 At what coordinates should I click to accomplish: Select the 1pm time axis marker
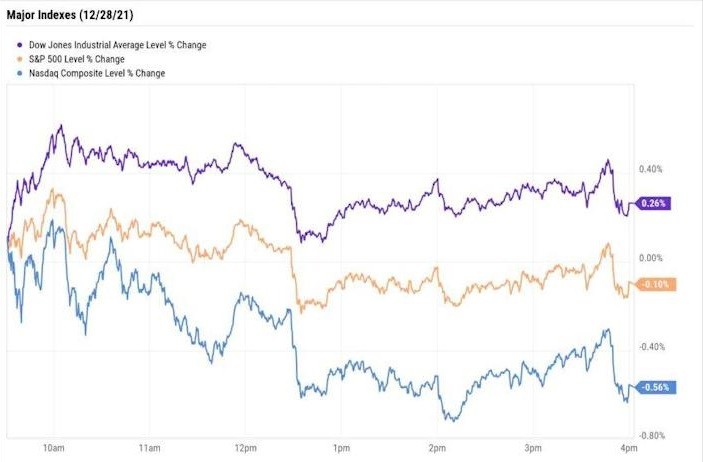coord(341,447)
